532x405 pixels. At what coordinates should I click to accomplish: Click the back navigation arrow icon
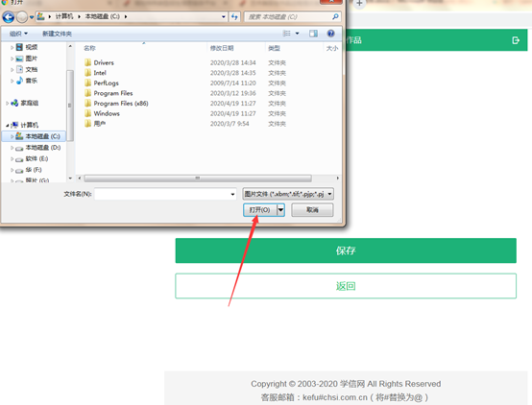[9, 16]
